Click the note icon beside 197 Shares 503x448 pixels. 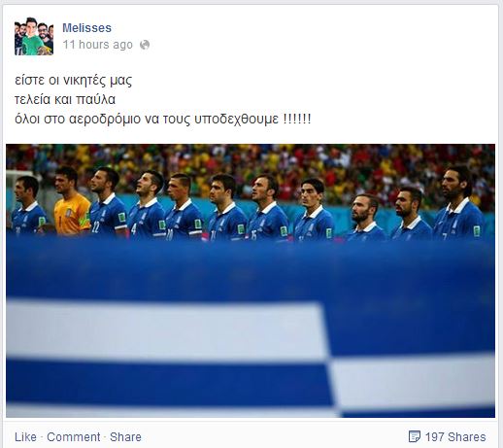415,436
